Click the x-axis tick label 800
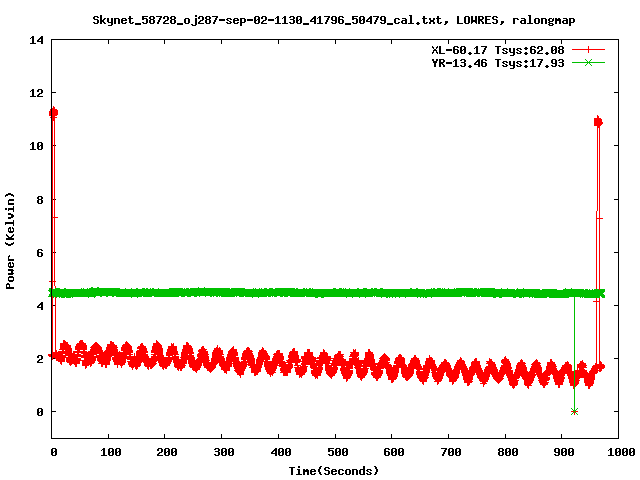The image size is (640, 480). 508,452
